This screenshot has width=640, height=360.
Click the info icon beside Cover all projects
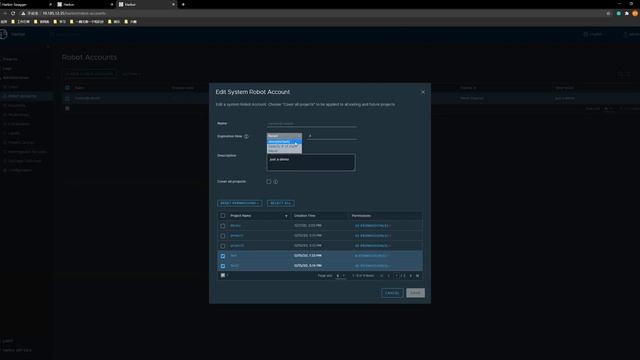276,182
